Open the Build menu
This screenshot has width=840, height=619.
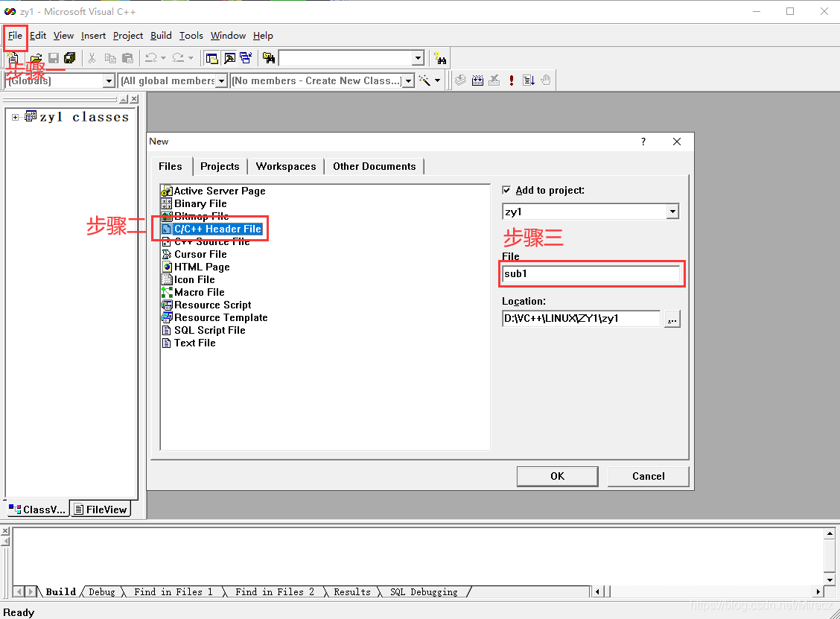(x=161, y=36)
